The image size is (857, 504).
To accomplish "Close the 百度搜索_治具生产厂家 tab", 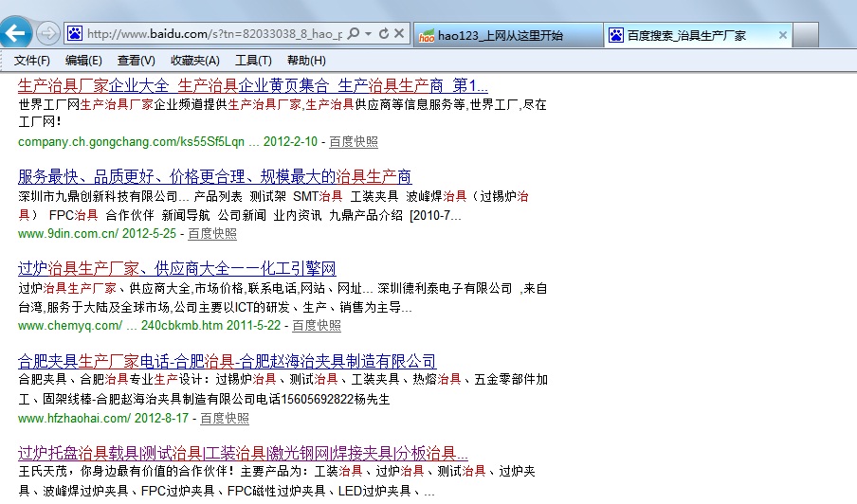I will pyautogui.click(x=783, y=35).
